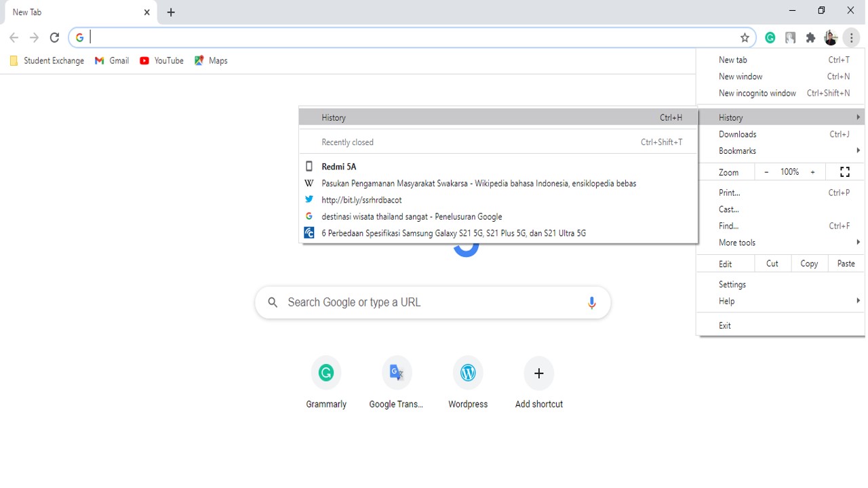This screenshot has width=868, height=488.
Task: Open the Grammarly extension icon in toolbar
Action: pos(770,38)
